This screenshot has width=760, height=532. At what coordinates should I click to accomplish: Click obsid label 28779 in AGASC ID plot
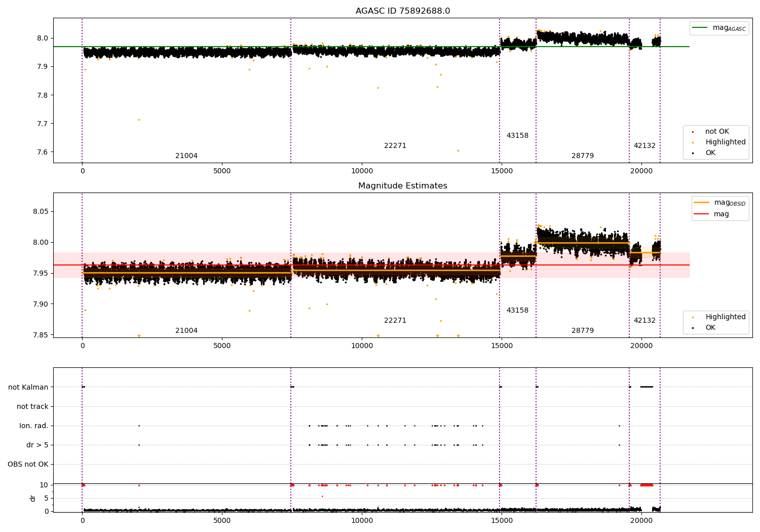pyautogui.click(x=583, y=156)
